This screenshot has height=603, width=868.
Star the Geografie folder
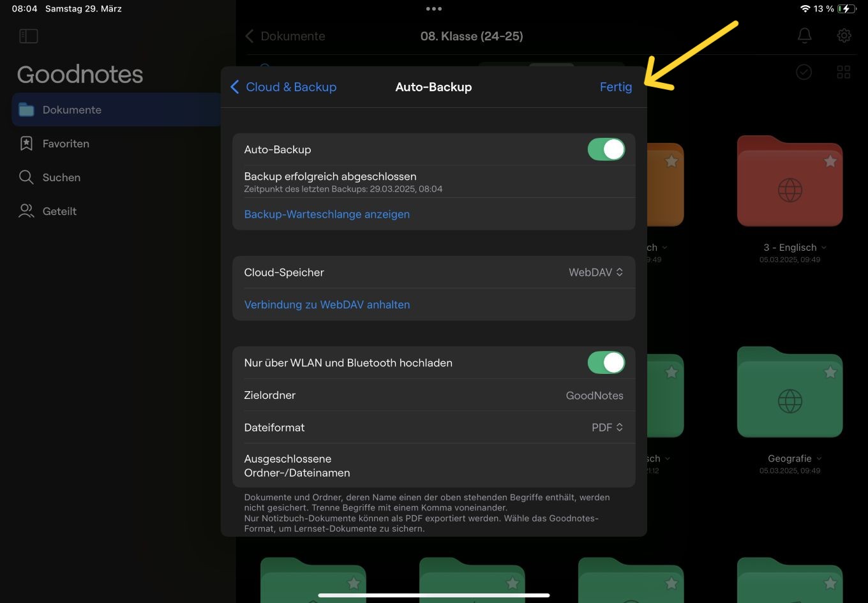click(830, 372)
